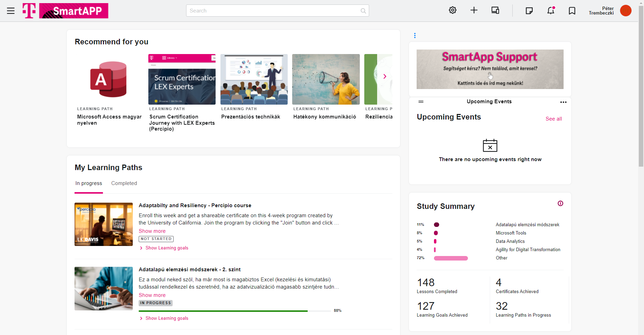644x335 pixels.
Task: Click the page vertical scrollbar
Action: pos(641,87)
